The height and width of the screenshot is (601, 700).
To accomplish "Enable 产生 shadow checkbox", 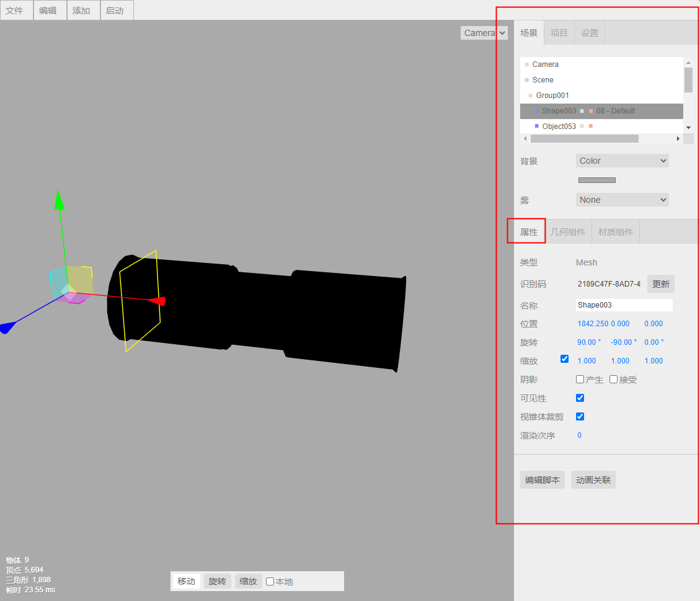I will (x=580, y=379).
